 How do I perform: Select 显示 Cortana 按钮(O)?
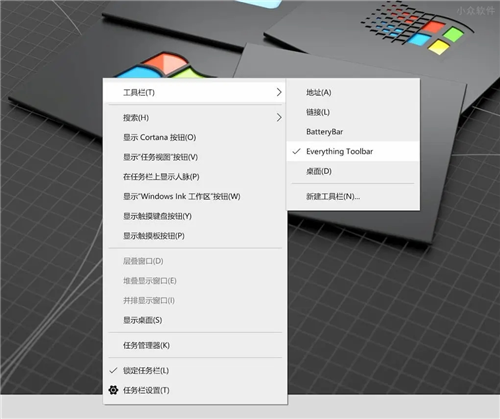click(195, 137)
